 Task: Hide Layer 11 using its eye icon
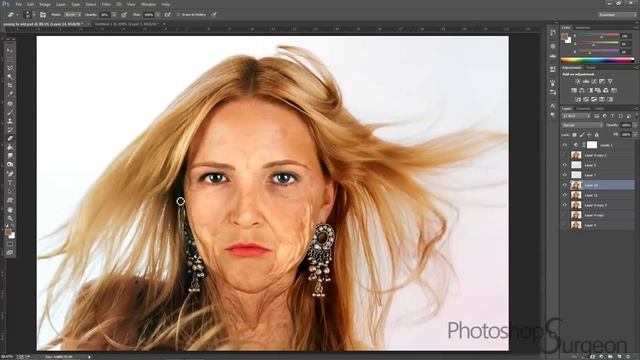(x=565, y=195)
